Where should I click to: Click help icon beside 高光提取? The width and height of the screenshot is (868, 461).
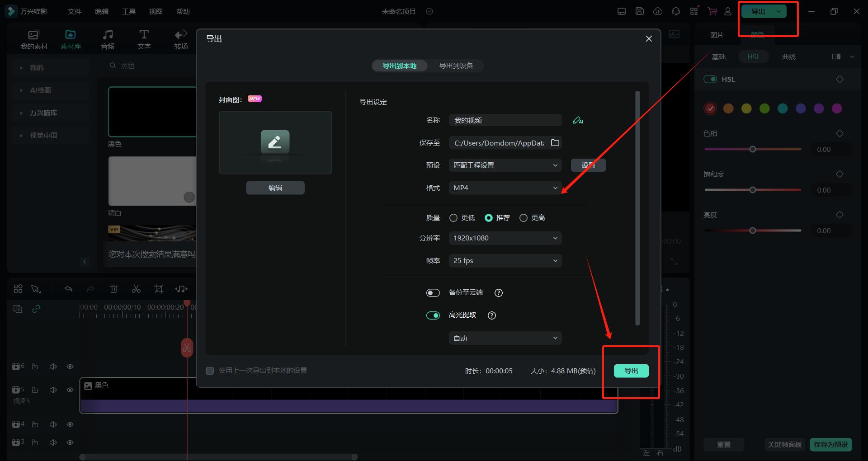click(492, 315)
